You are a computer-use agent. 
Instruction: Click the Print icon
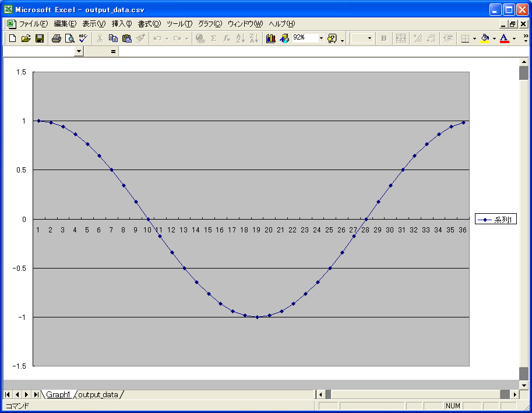point(57,38)
